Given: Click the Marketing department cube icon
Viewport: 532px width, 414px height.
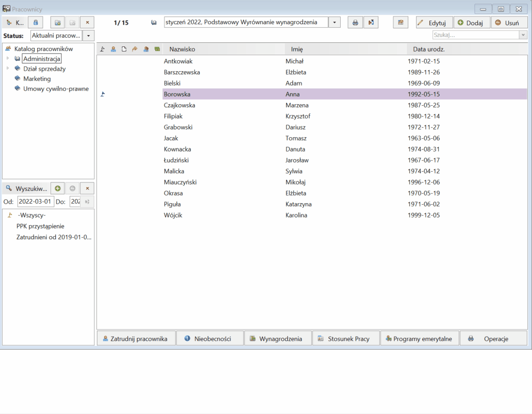Looking at the screenshot, I should pyautogui.click(x=18, y=78).
